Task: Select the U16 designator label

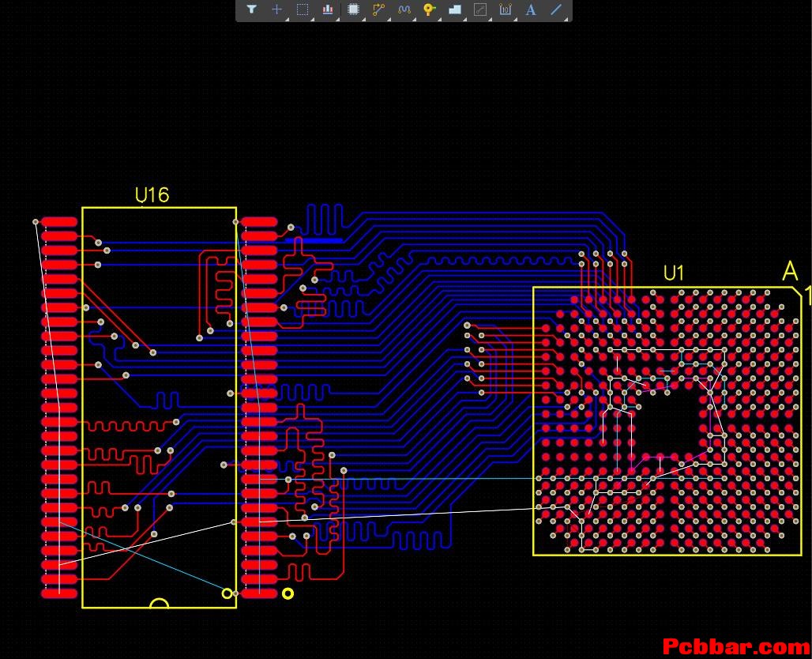Action: tap(152, 195)
